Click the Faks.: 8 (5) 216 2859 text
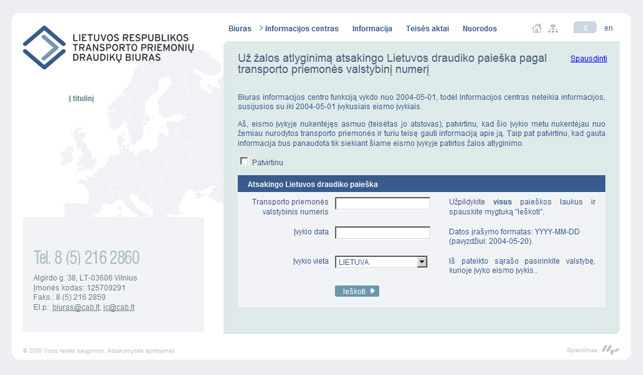 pos(69,297)
